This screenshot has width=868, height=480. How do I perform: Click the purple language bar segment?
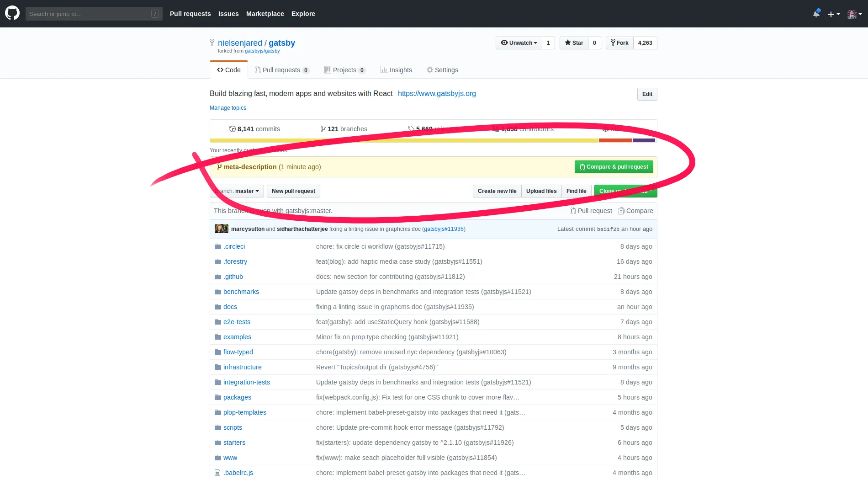coord(644,140)
